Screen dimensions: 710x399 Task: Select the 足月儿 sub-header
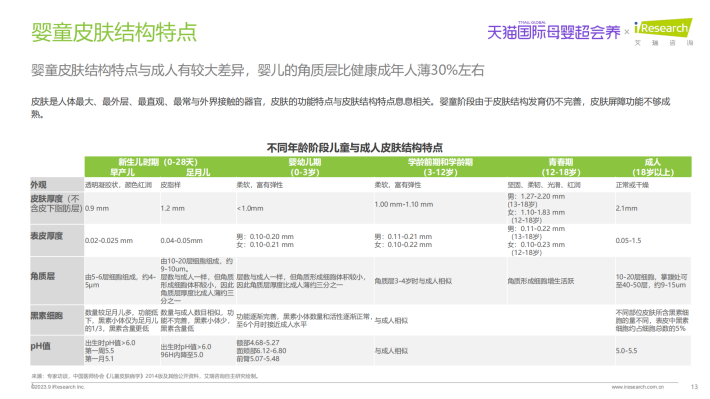click(x=198, y=173)
